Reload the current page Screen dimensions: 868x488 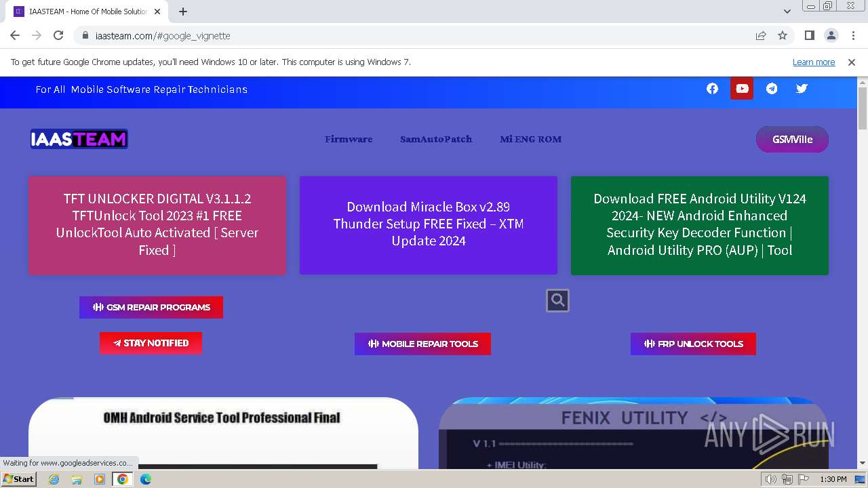click(x=58, y=35)
